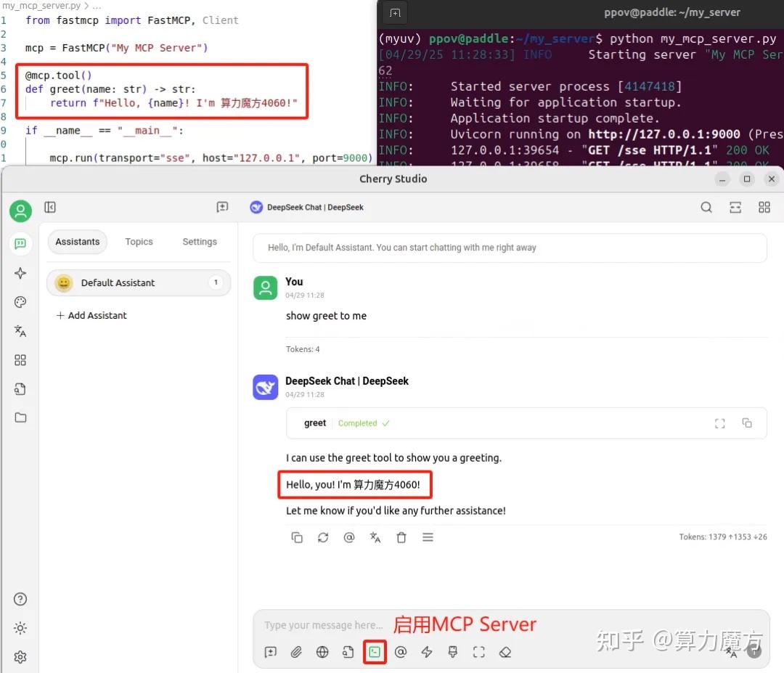784x673 pixels.
Task: Open the painting palette icon in sidebar
Action: coord(20,302)
